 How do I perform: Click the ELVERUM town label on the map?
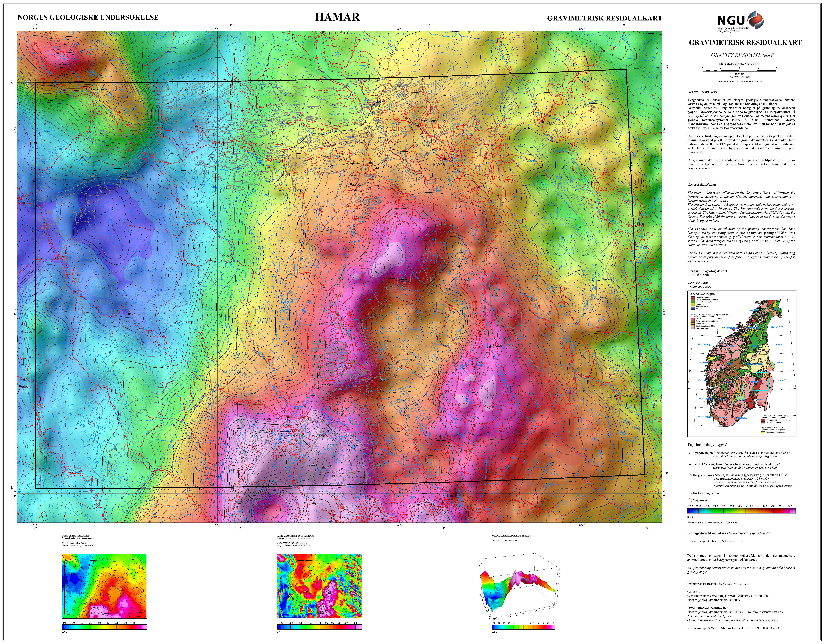point(557,123)
